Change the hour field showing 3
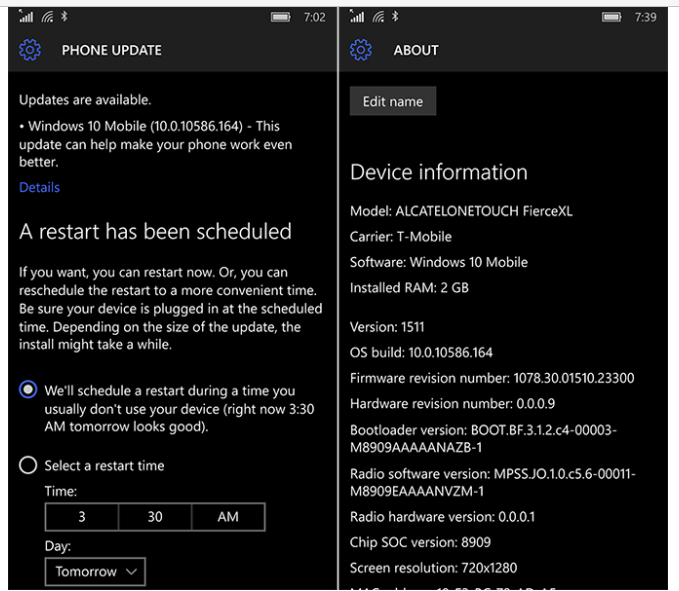 82,517
